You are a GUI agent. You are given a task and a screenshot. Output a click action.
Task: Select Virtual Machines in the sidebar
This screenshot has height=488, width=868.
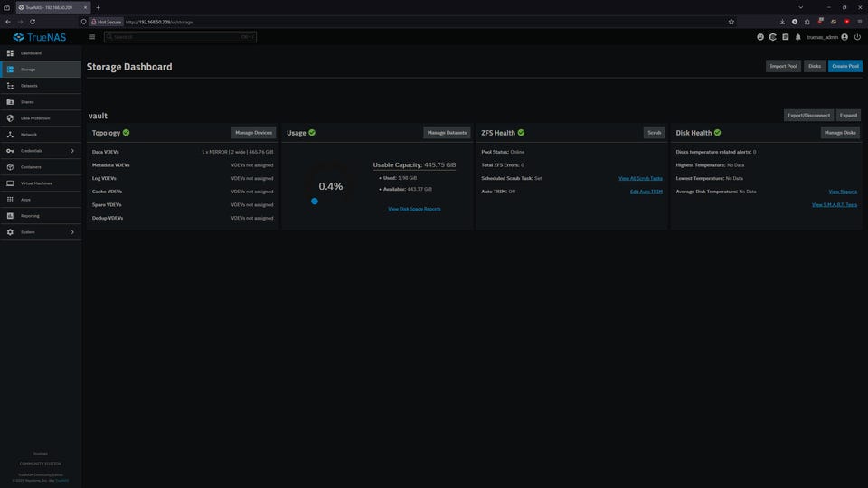point(36,183)
